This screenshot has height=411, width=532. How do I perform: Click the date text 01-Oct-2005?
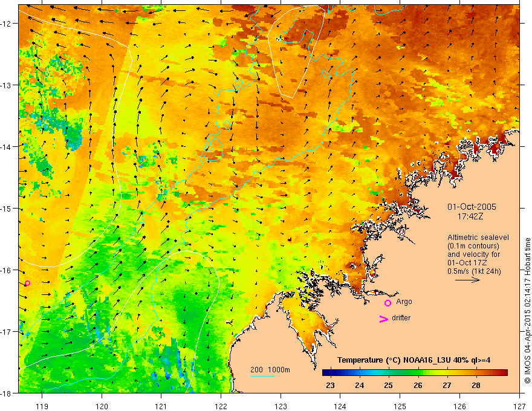(472, 207)
